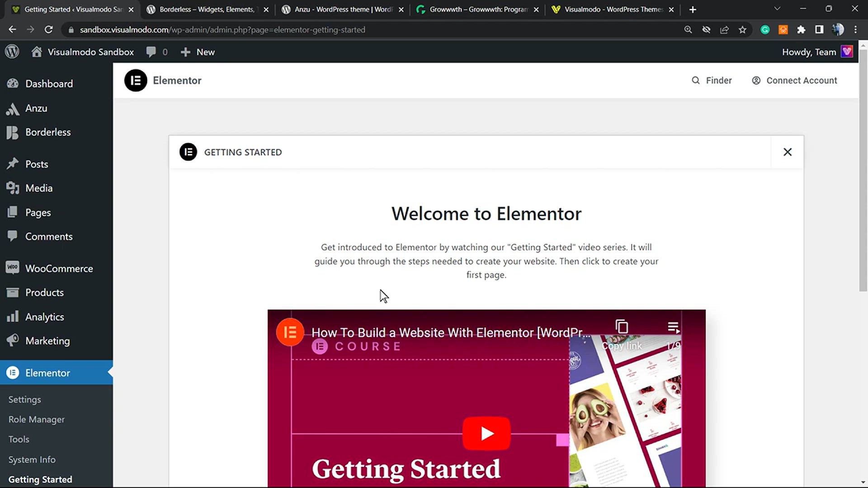Click the Getting Started panel Elementor icon
868x488 pixels.
188,152
